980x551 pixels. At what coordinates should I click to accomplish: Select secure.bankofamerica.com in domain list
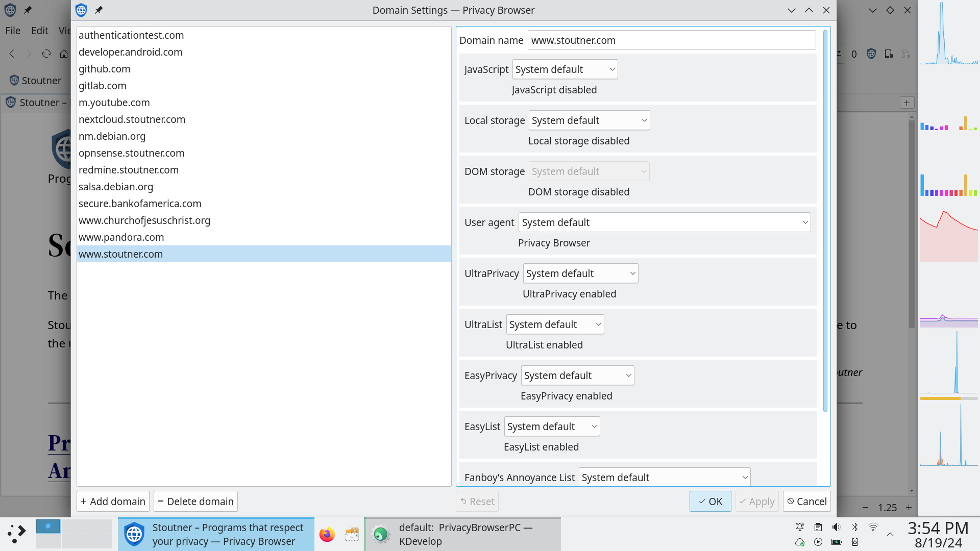264,204
